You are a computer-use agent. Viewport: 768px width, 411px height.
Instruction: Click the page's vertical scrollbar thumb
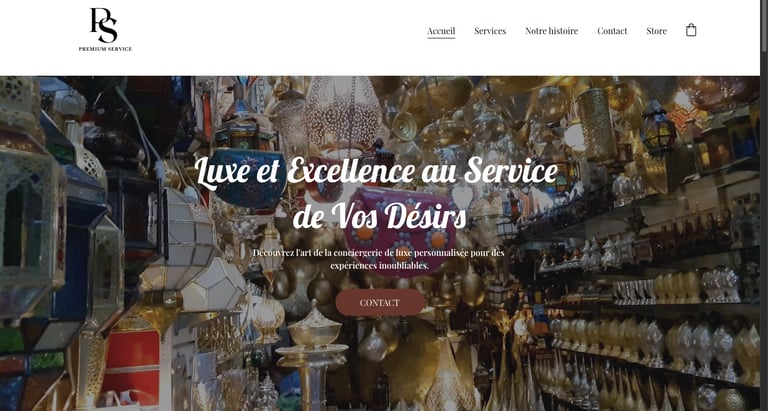[764, 24]
